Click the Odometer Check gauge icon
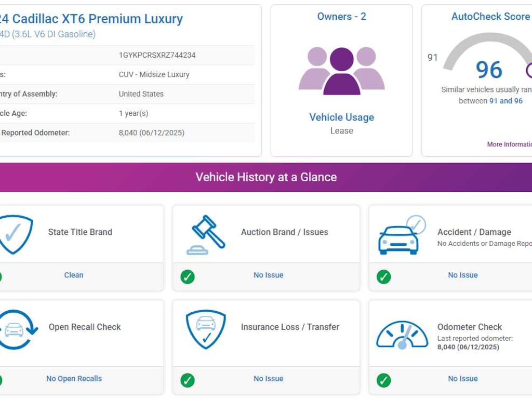This screenshot has height=399, width=532. pyautogui.click(x=402, y=334)
